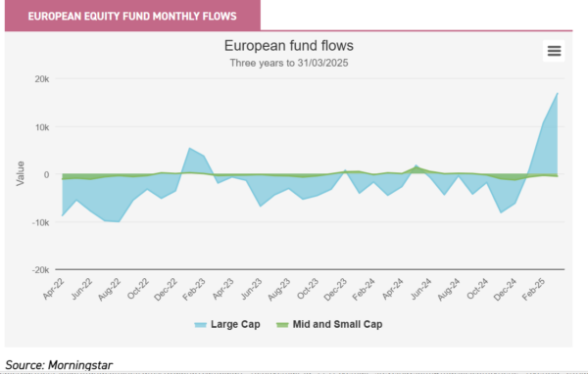The height and width of the screenshot is (374, 588).
Task: Click the Dec-24 x-axis label
Action: pyautogui.click(x=505, y=289)
